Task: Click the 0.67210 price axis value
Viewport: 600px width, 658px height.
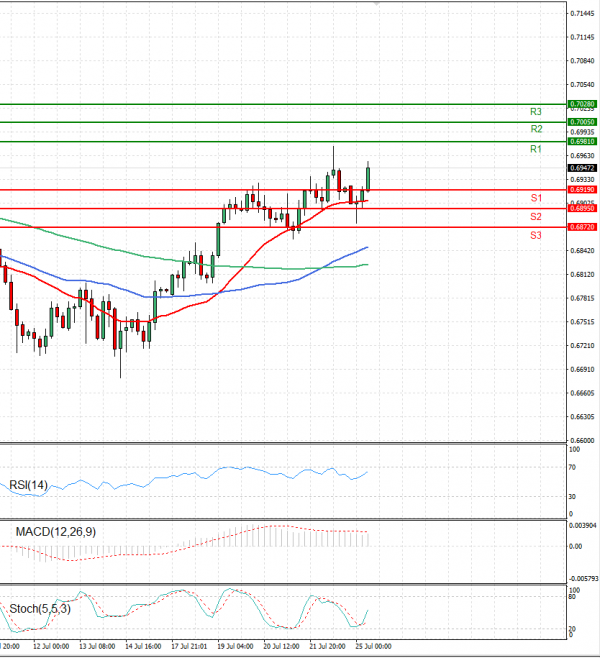Action: click(582, 346)
